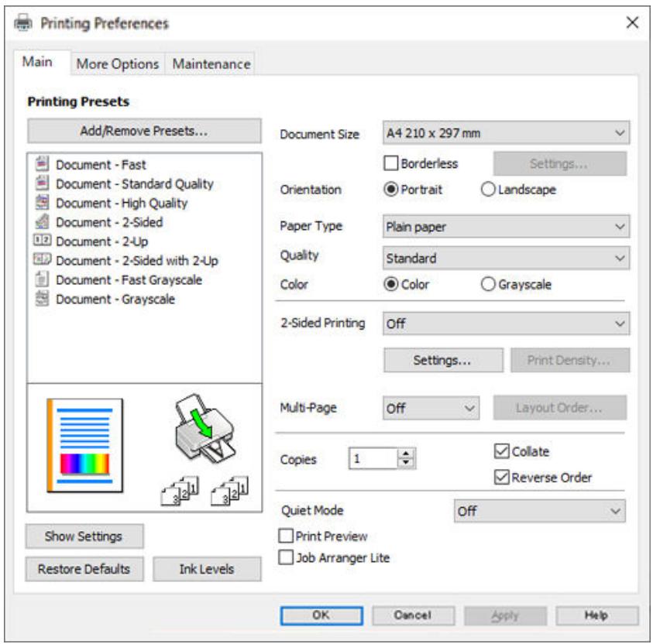Image resolution: width=653 pixels, height=644 pixels.
Task: Open the Multi-Page dropdown
Action: point(431,408)
